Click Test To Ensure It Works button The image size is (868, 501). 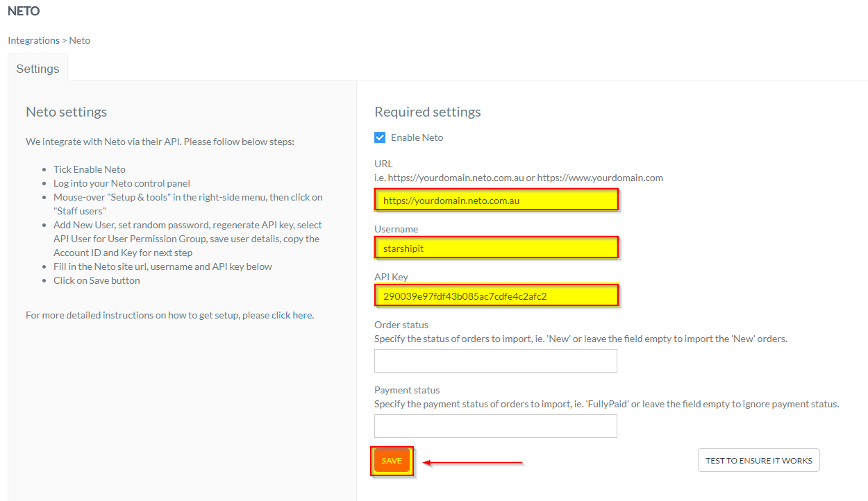click(759, 460)
